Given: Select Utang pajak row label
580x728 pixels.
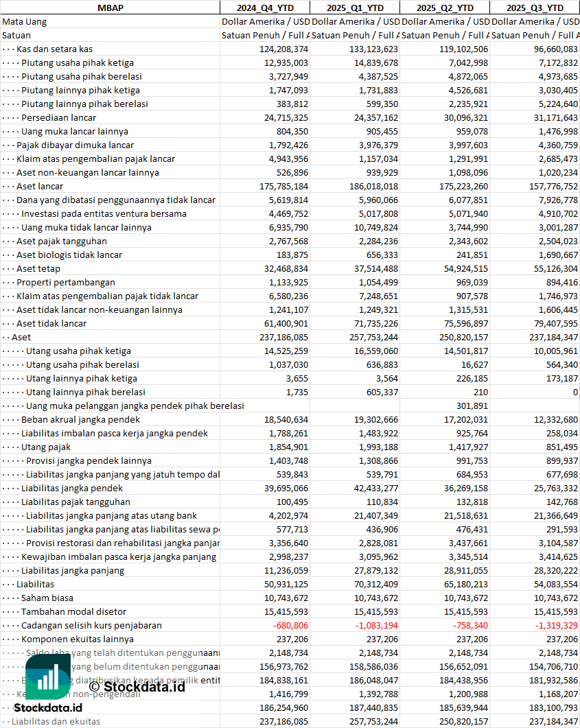Looking at the screenshot, I should pyautogui.click(x=46, y=447).
